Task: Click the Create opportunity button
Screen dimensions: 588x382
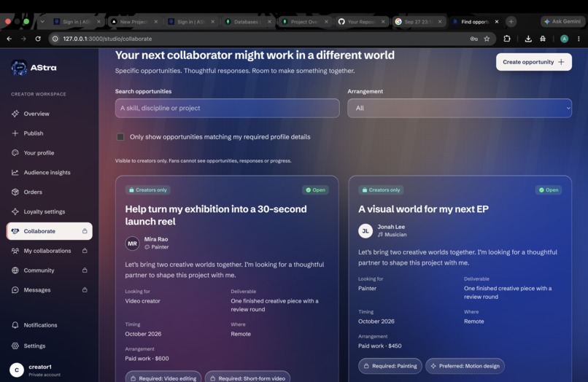Action: [533, 62]
